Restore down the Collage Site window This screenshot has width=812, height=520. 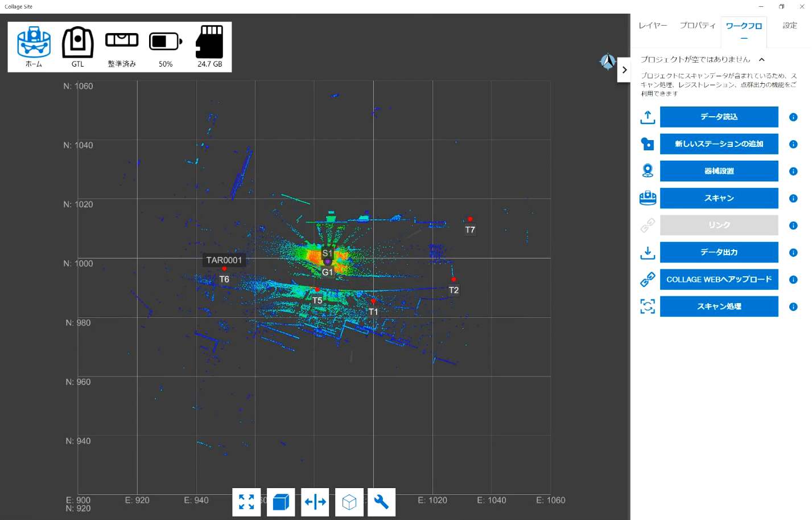pyautogui.click(x=781, y=6)
